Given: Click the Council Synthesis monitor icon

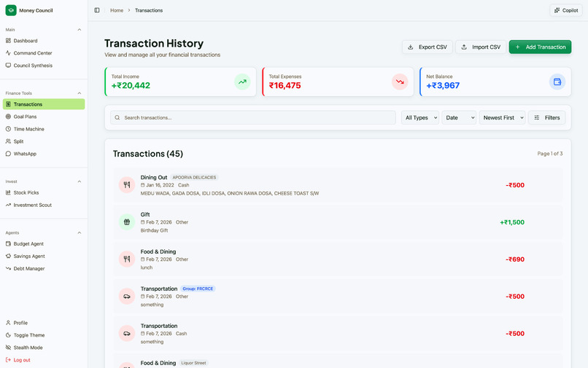Looking at the screenshot, I should pos(8,65).
